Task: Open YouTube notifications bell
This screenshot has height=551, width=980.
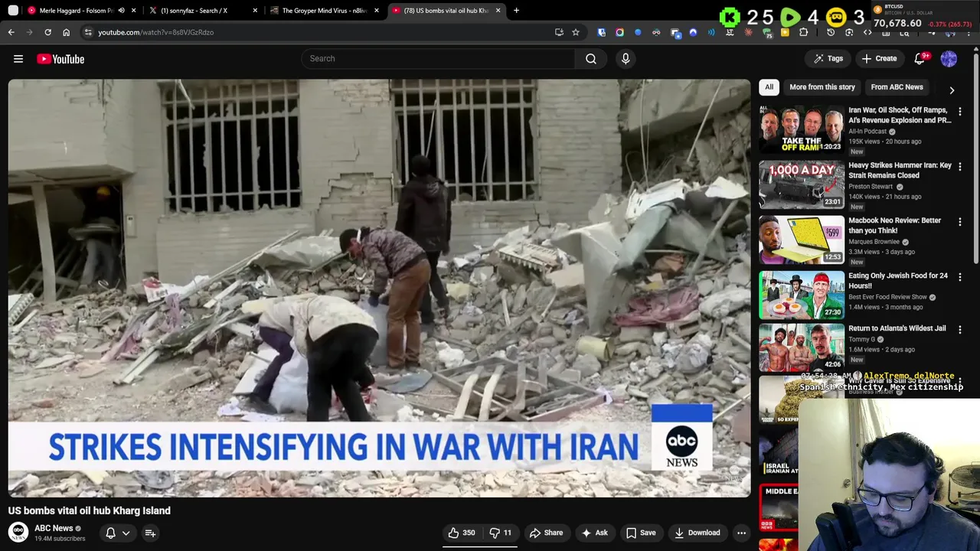Action: coord(920,59)
